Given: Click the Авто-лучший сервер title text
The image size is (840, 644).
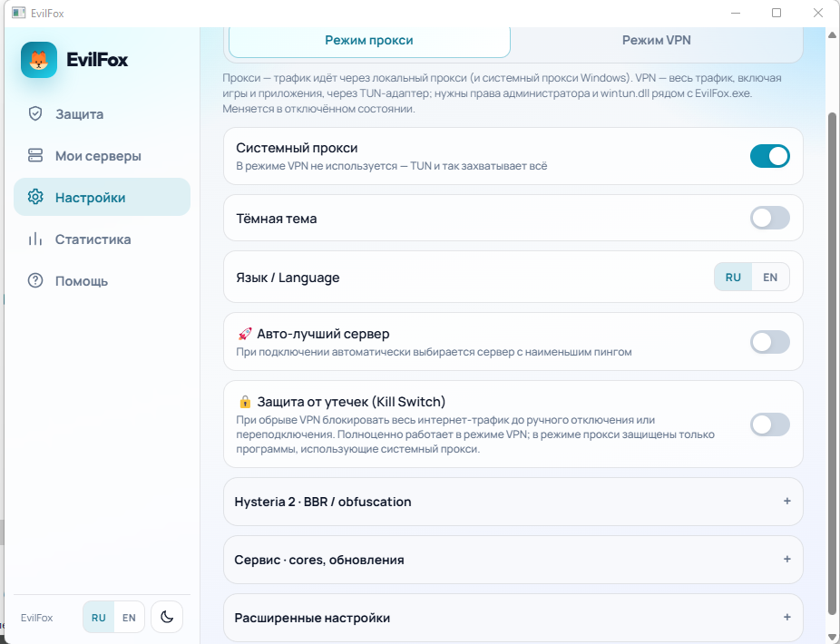Looking at the screenshot, I should (323, 334).
